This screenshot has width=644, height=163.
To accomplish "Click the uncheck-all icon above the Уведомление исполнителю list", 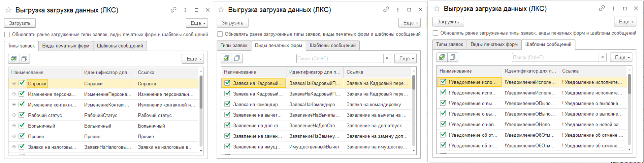I will pos(452,57).
